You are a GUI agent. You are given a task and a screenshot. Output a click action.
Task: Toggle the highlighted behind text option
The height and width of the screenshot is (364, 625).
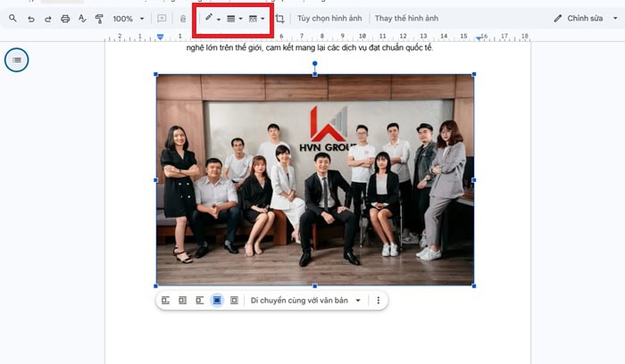pyautogui.click(x=217, y=301)
